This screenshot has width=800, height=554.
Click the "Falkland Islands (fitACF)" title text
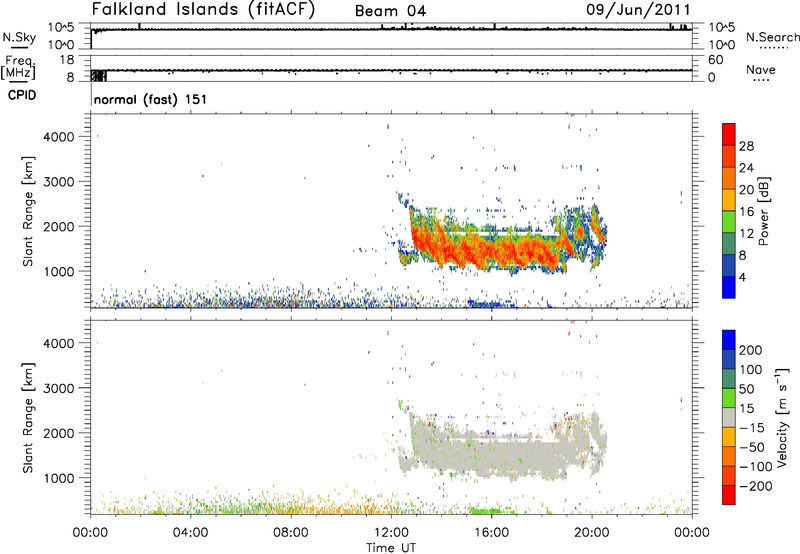[203, 10]
